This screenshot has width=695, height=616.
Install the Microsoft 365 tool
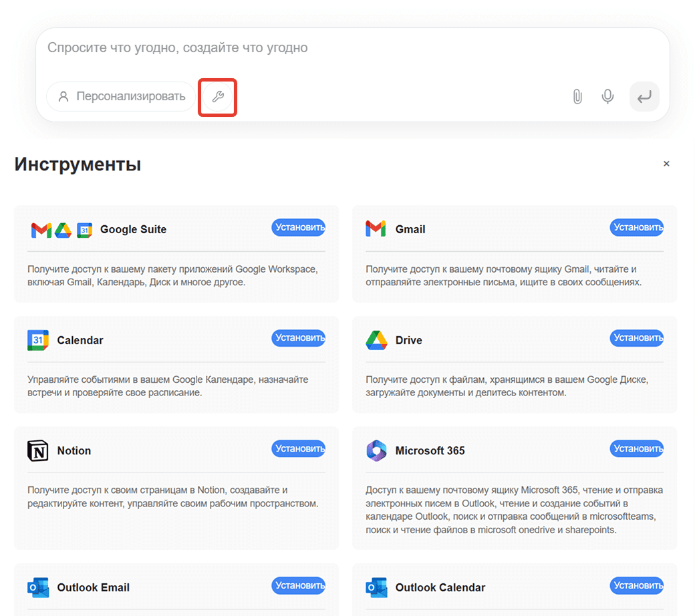pos(636,448)
